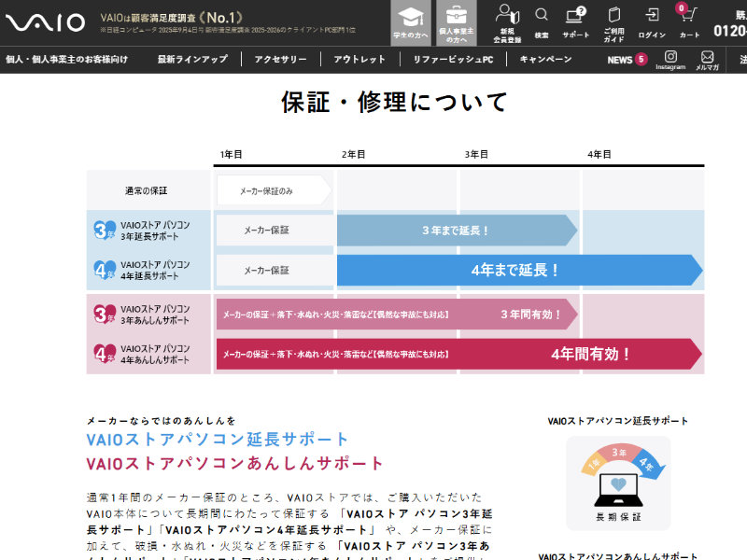Open the usage guide book icon
The width and height of the screenshot is (747, 560).
pyautogui.click(x=613, y=23)
